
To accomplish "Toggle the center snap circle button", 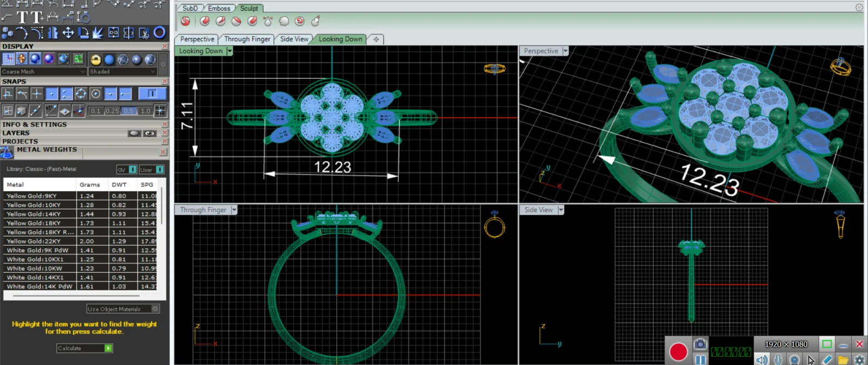I will coord(95,94).
